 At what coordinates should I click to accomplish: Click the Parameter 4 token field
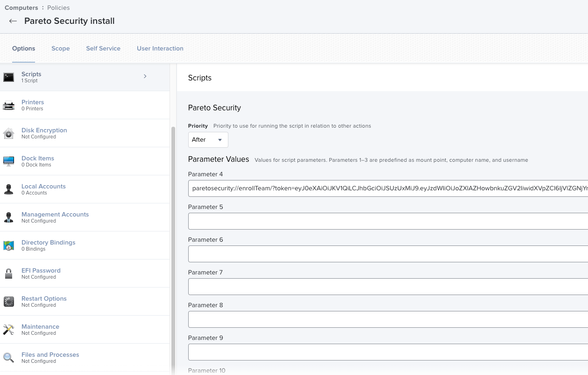(x=388, y=188)
